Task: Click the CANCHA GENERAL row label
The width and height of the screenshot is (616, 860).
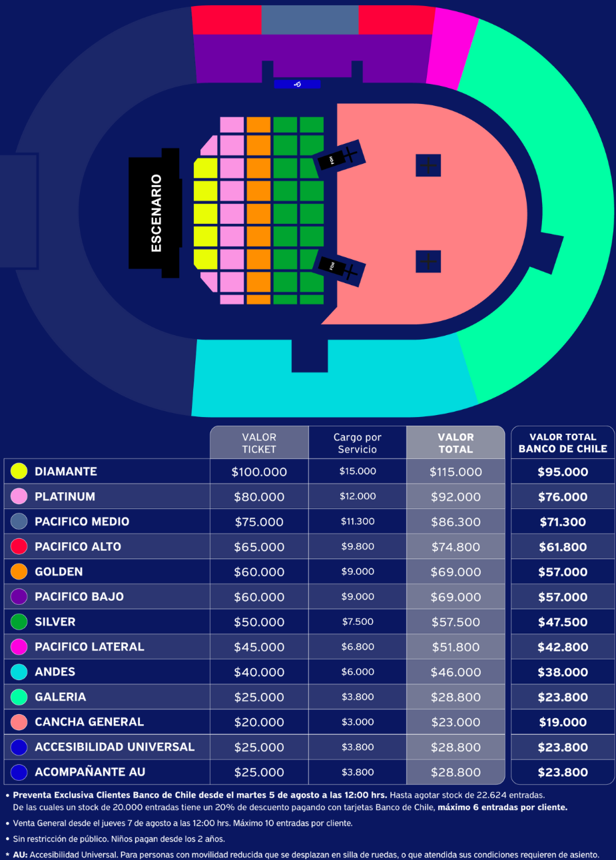Action: [x=89, y=721]
